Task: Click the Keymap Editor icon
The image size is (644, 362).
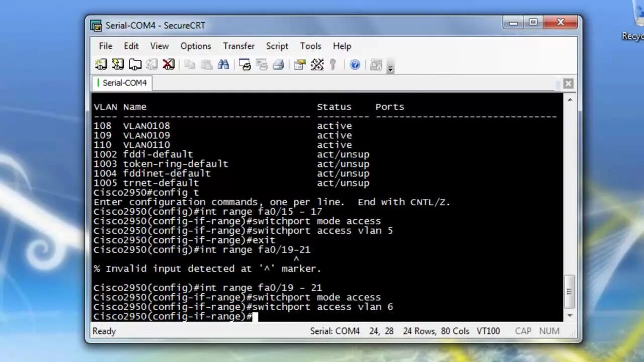Action: pyautogui.click(x=317, y=64)
